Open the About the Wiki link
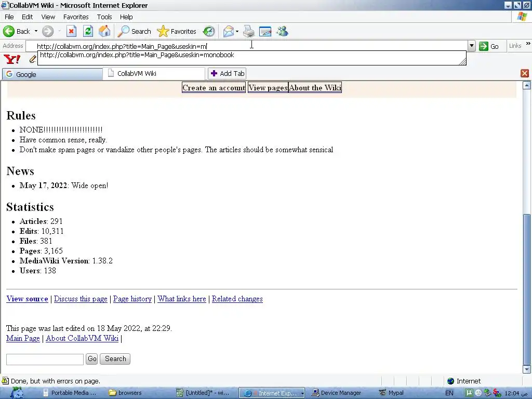Image resolution: width=532 pixels, height=399 pixels. (x=315, y=87)
